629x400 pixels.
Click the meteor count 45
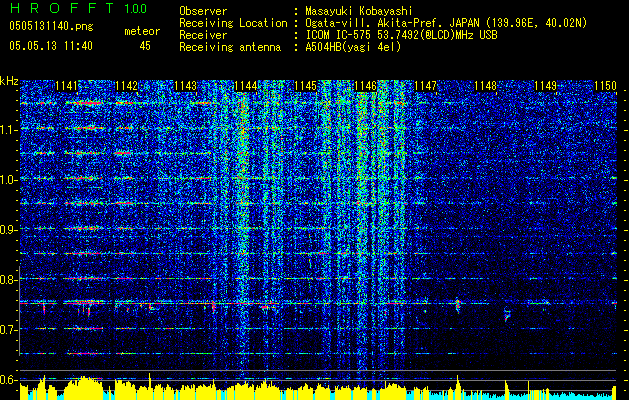[145, 46]
